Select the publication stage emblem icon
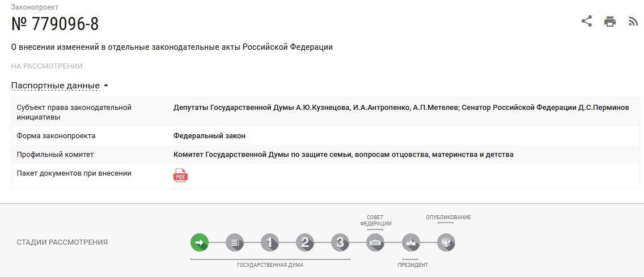Screen dimensions: 644x277 [x=446, y=243]
